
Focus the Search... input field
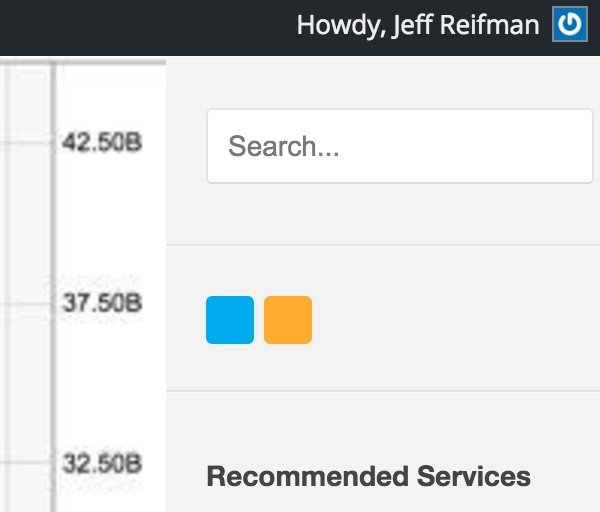point(400,146)
